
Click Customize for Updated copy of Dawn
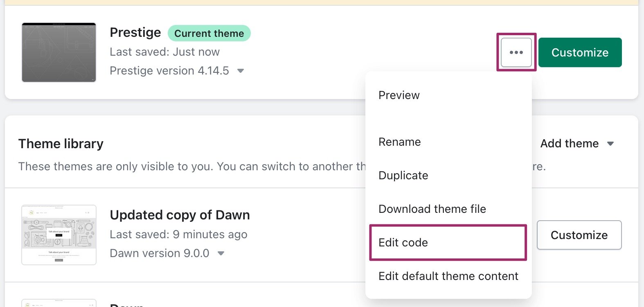coord(579,235)
